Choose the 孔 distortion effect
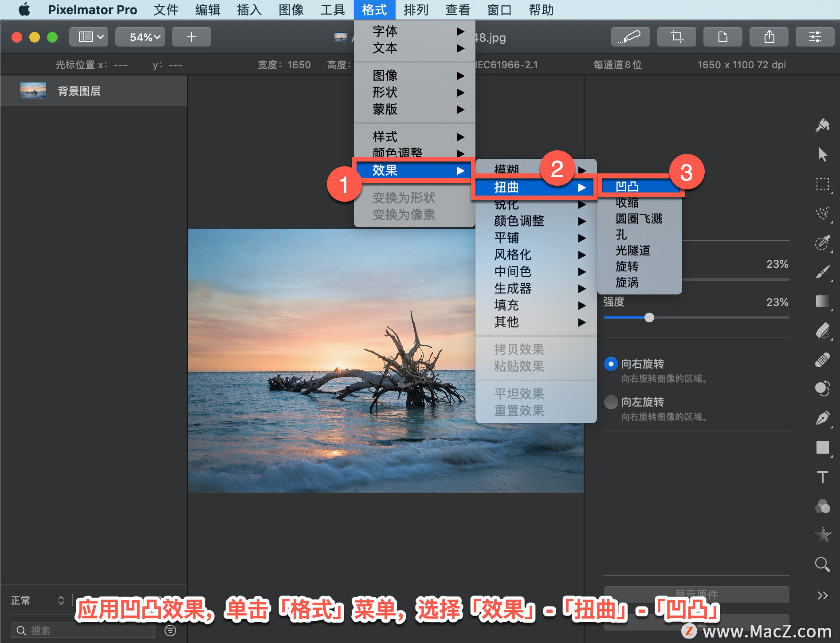Image resolution: width=840 pixels, height=643 pixels. 639,235
